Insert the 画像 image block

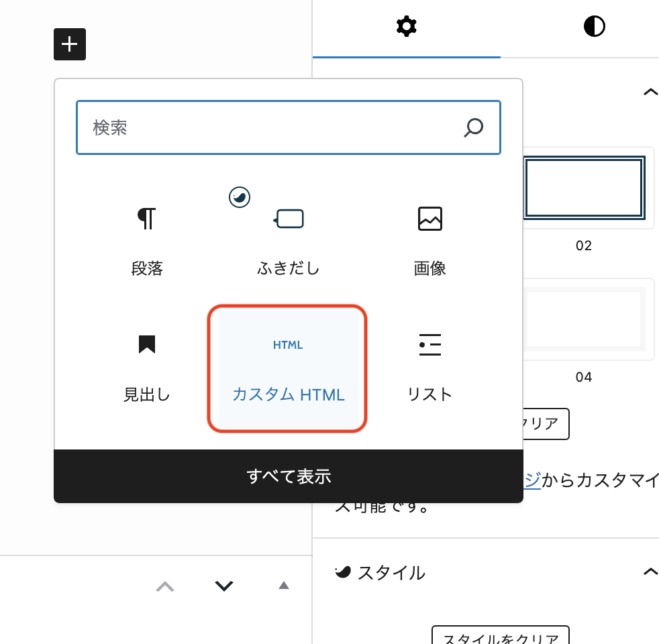[429, 242]
